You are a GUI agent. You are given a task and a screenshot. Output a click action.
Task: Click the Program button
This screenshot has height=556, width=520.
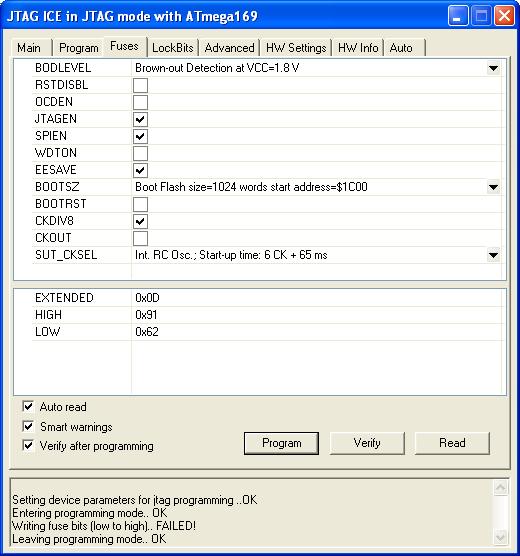pyautogui.click(x=281, y=443)
